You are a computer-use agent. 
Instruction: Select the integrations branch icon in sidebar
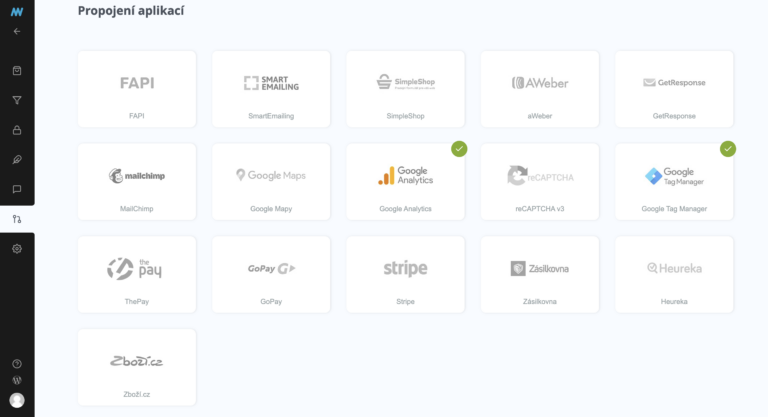point(17,219)
